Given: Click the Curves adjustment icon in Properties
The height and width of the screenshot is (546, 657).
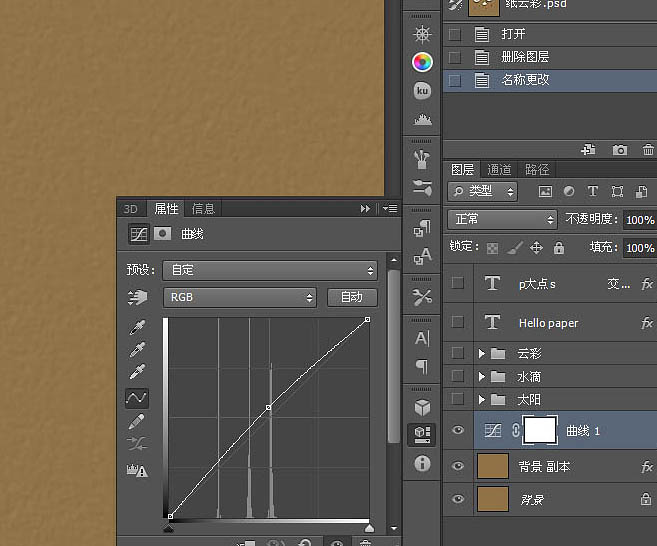Looking at the screenshot, I should click(139, 234).
